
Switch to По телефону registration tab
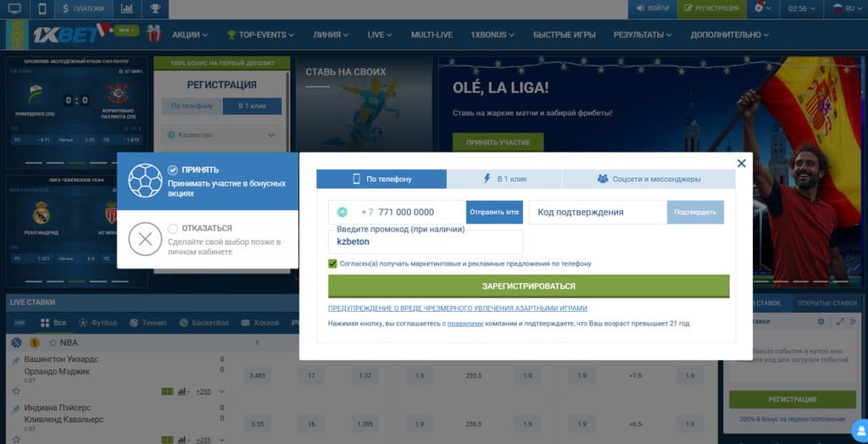pyautogui.click(x=381, y=179)
